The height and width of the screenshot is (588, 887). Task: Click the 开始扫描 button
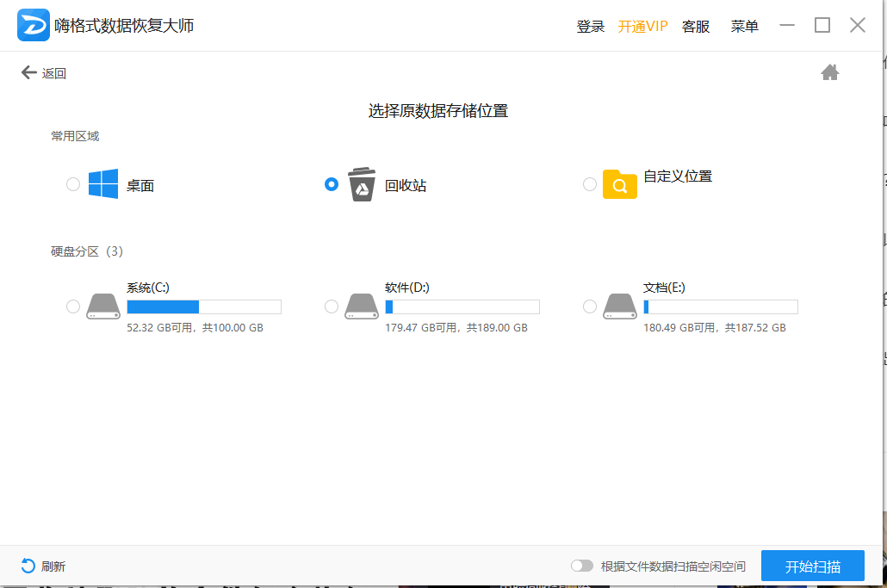812,566
